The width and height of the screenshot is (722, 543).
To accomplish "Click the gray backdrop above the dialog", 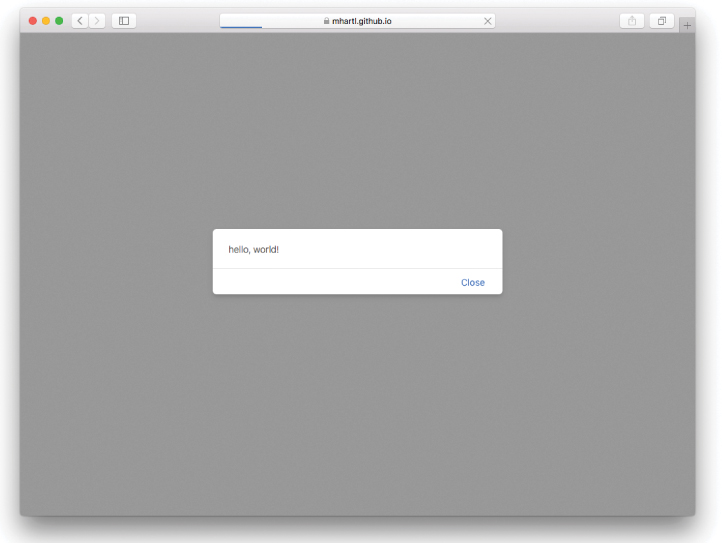I will pyautogui.click(x=357, y=130).
